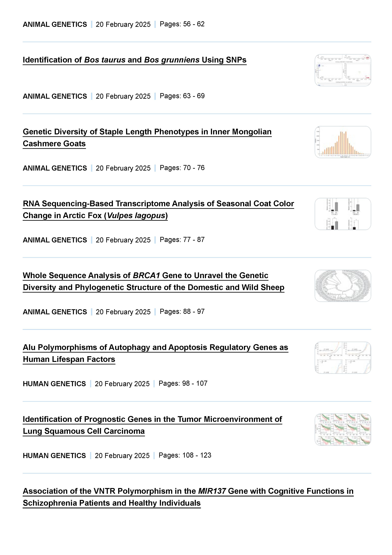Viewport: 392px width, 555px height.
Task: Click the survival curves grid thumbnail
Action: pos(343,429)
